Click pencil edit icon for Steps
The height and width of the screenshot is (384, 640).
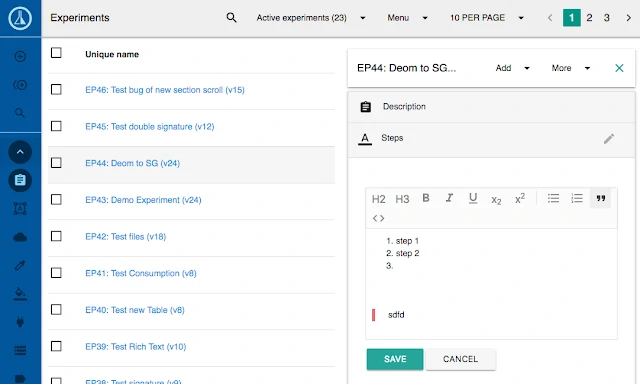[x=609, y=139]
